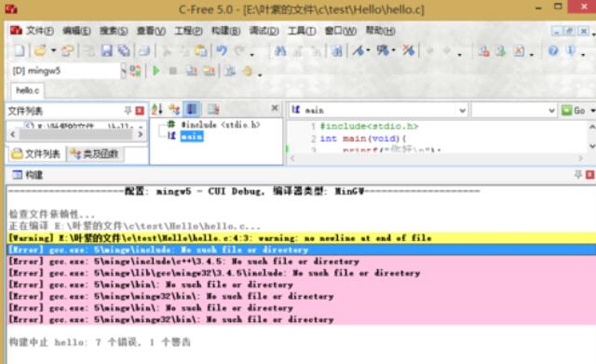This screenshot has height=364, width=596.
Task: Open the 查看(V) menu
Action: point(151,31)
